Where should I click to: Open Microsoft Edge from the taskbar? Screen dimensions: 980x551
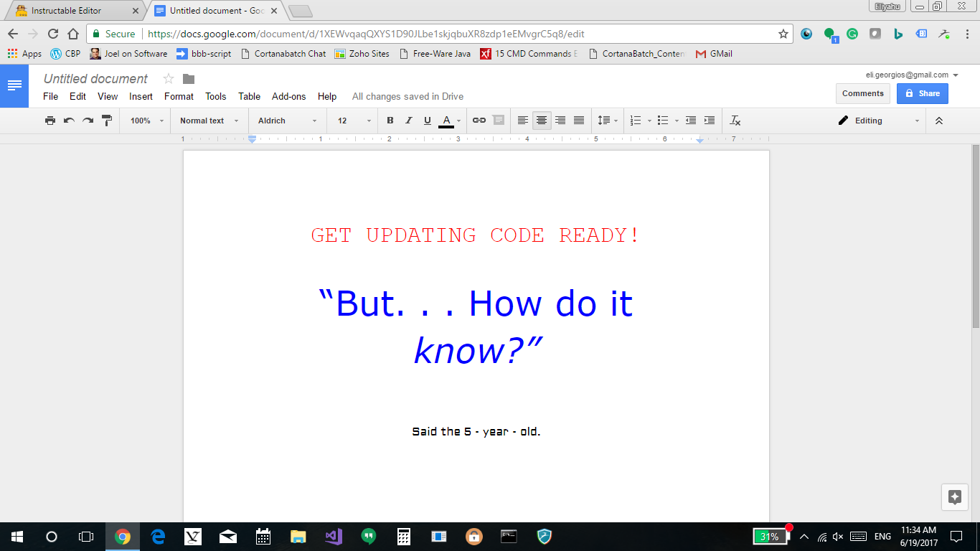tap(158, 536)
